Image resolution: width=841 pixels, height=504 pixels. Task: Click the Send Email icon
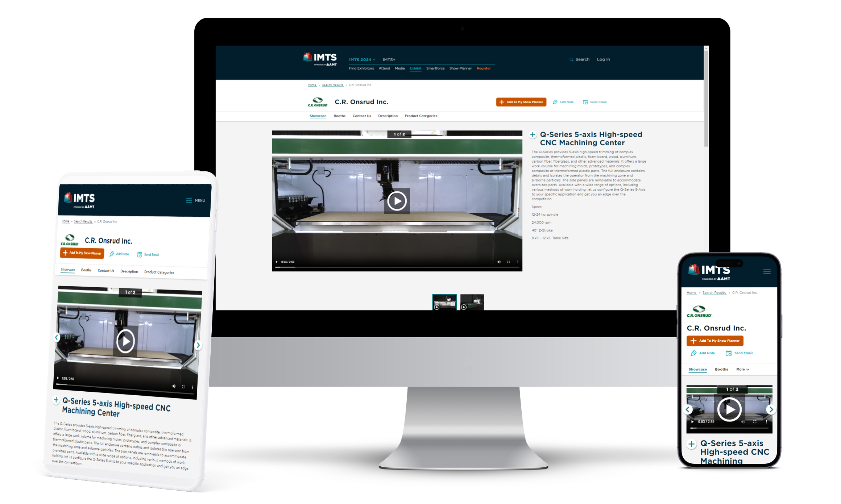click(x=585, y=101)
